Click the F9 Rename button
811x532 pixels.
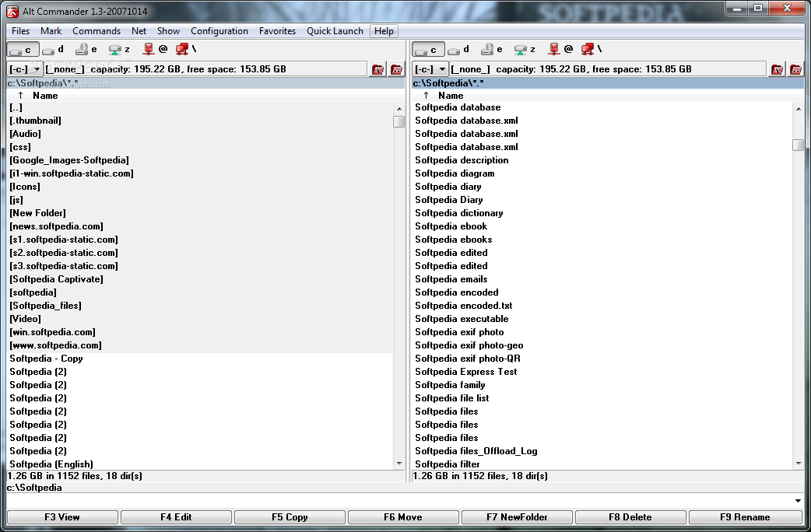tap(745, 517)
